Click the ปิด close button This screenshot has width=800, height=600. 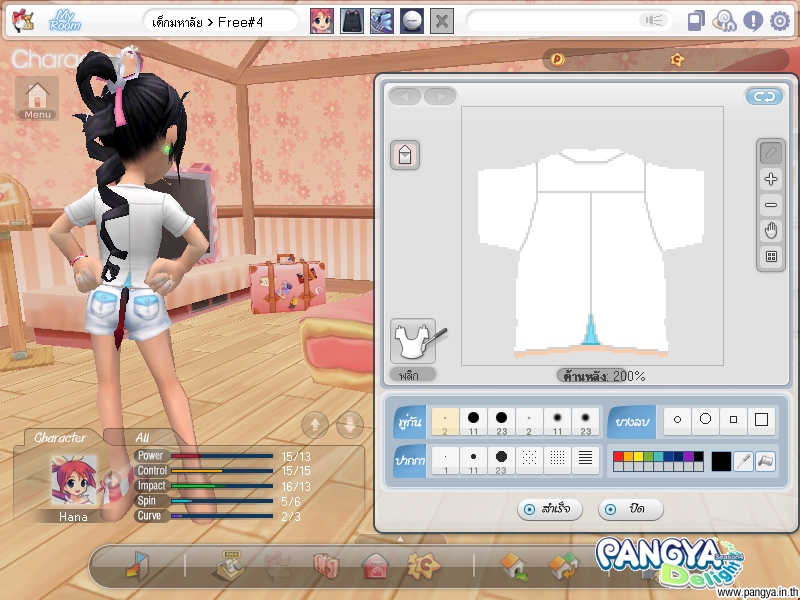pyautogui.click(x=631, y=509)
